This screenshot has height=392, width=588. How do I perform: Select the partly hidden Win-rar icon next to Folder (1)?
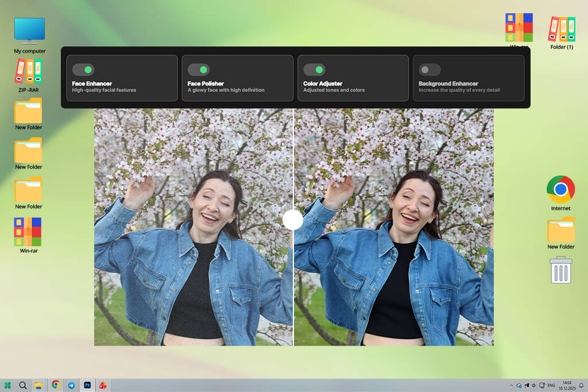point(519,29)
